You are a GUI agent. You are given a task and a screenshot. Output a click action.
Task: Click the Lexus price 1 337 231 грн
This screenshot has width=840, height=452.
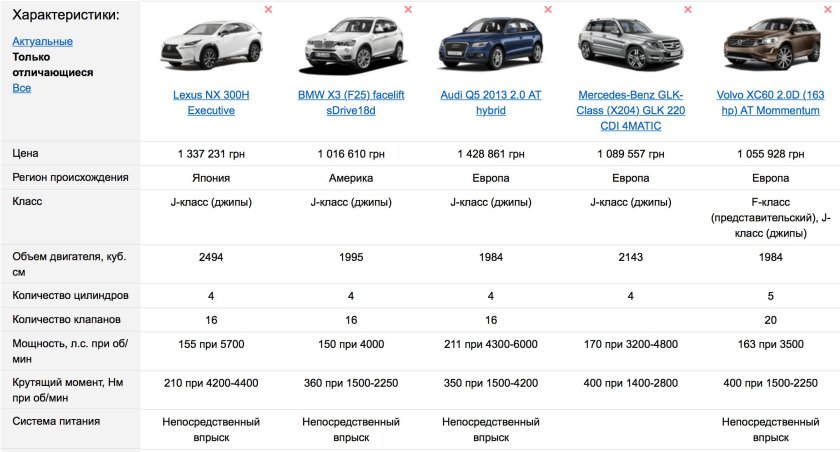click(x=211, y=154)
